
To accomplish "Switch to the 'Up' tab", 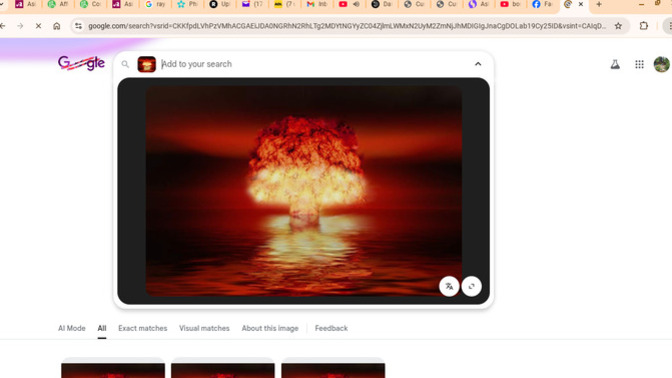I will [220, 4].
